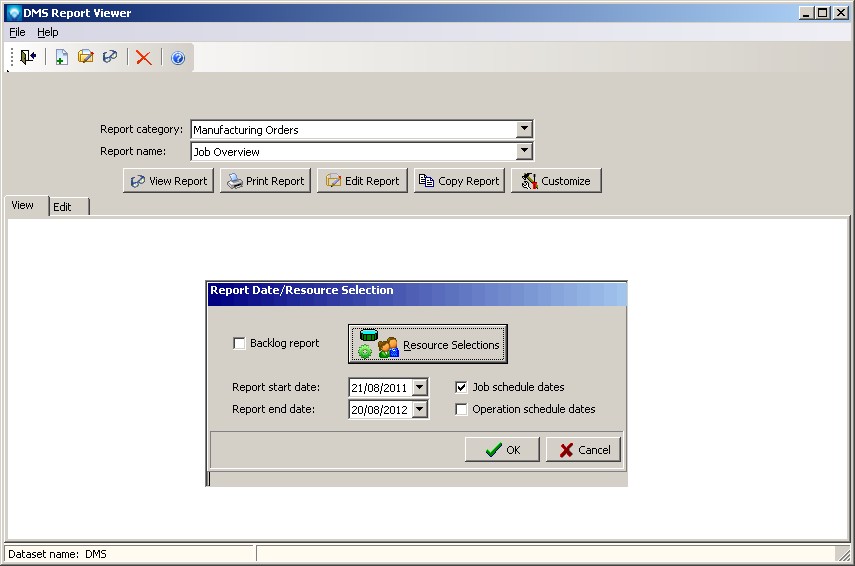This screenshot has width=855, height=566.
Task: Click the view report glasses toolbar icon
Action: pyautogui.click(x=110, y=58)
